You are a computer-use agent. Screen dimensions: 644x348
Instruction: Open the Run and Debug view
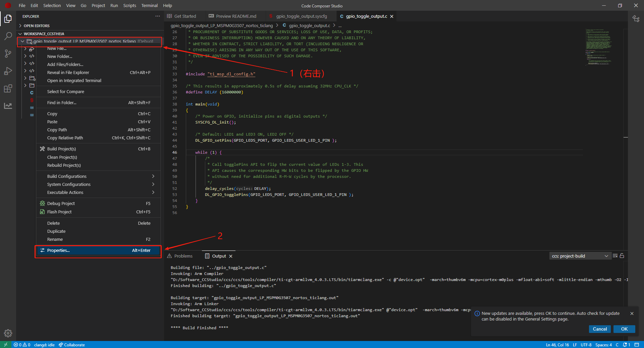point(8,71)
